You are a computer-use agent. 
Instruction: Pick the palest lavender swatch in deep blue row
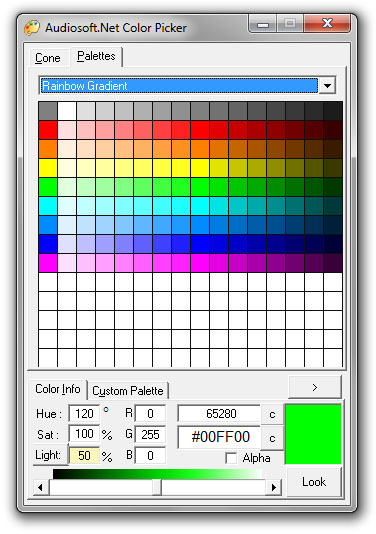coord(67,244)
